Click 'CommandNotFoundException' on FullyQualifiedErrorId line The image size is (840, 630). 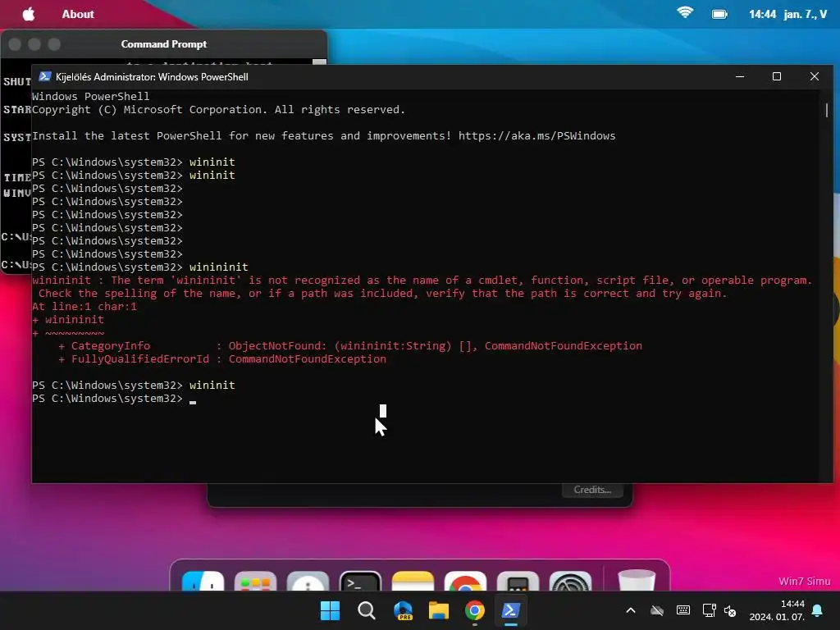(x=308, y=359)
